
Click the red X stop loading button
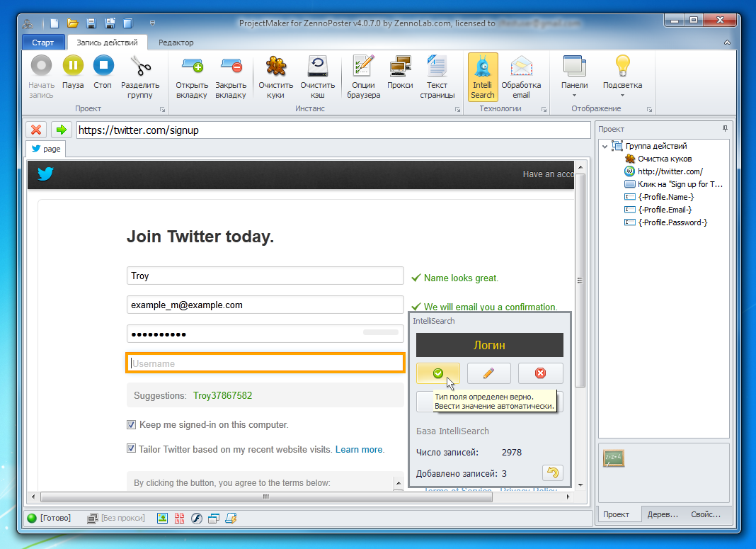pos(36,130)
